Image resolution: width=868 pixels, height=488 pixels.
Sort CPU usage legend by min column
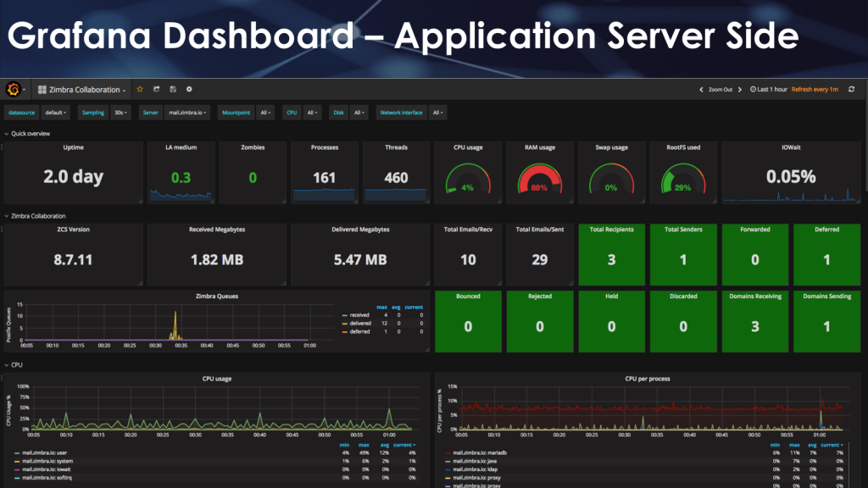[x=344, y=445]
